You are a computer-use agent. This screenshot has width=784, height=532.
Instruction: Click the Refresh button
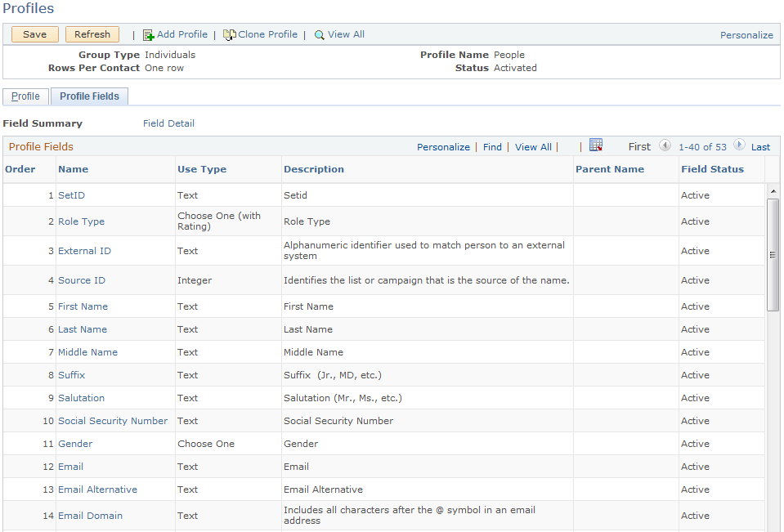pyautogui.click(x=92, y=34)
